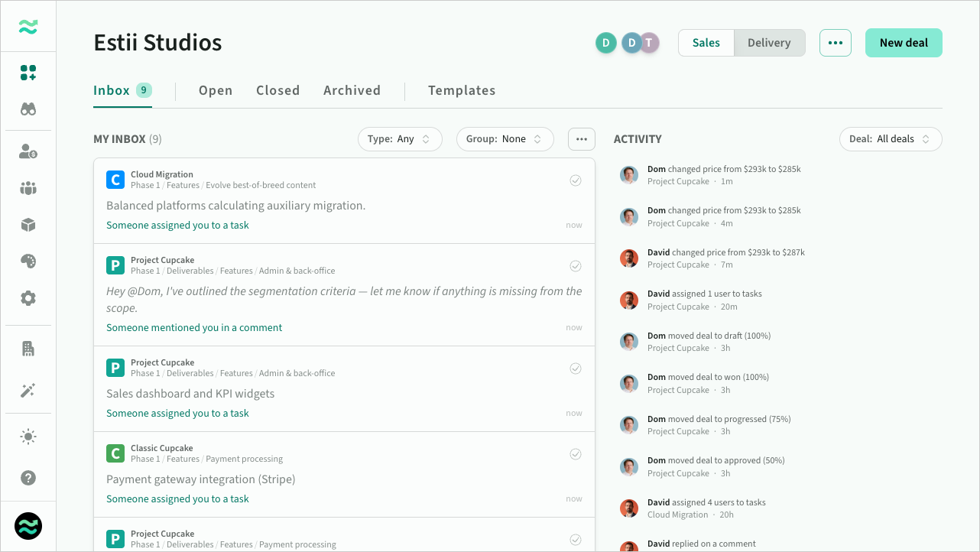Click the binoculars icon in the sidebar
This screenshot has height=552, width=980.
pos(28,109)
